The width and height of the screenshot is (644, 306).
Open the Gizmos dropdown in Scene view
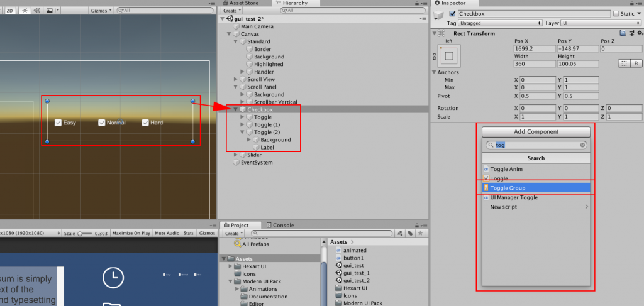tap(101, 11)
